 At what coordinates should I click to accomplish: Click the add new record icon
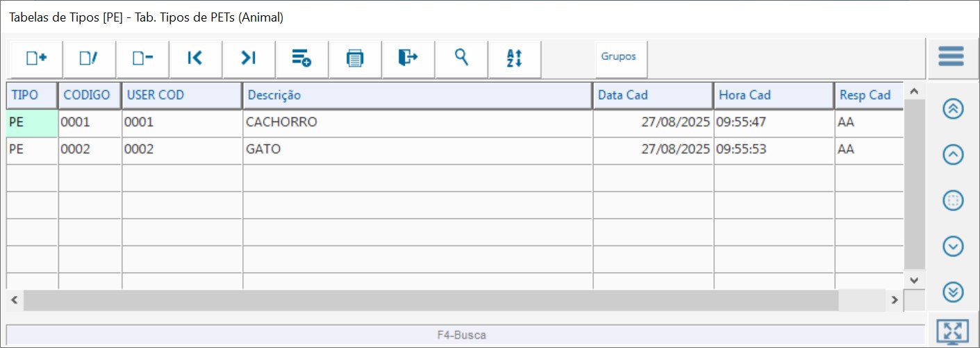(36, 58)
